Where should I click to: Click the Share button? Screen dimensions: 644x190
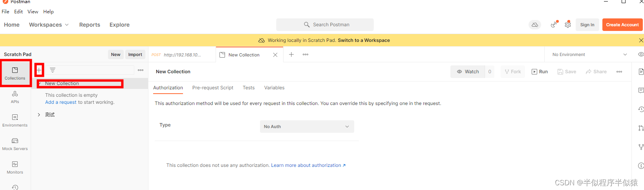pos(596,72)
